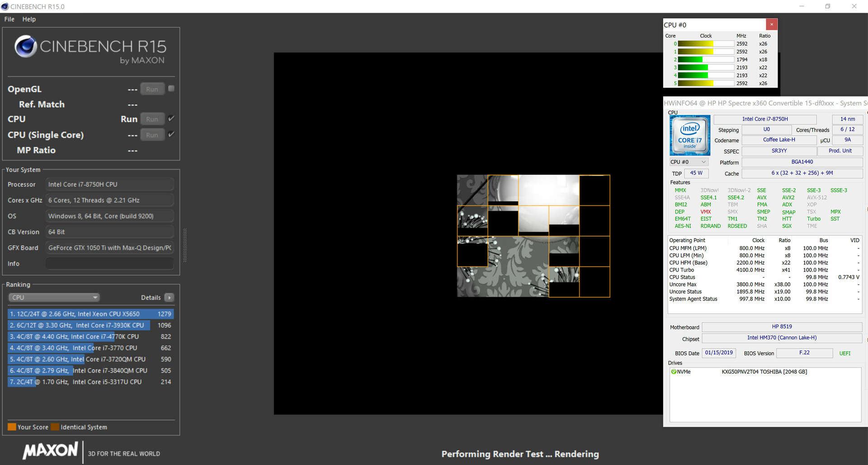Close the Cinebench window
The height and width of the screenshot is (465, 868).
854,6
